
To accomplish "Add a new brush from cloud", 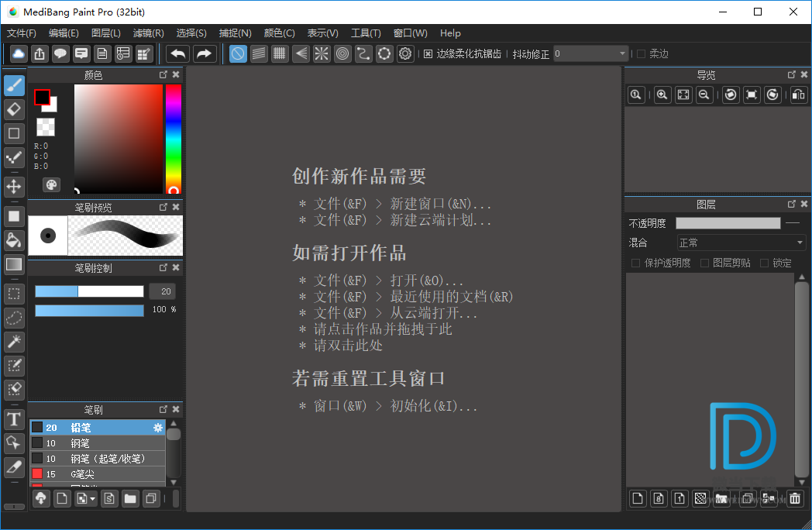I will 41,498.
